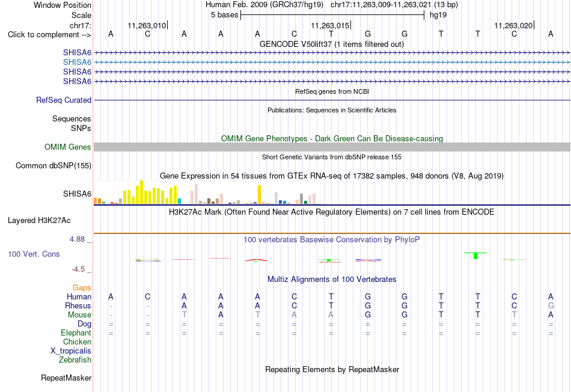This screenshot has height=392, width=571.
Task: Click the OMIM Gene Phenotypes track title
Action: pyautogui.click(x=332, y=138)
